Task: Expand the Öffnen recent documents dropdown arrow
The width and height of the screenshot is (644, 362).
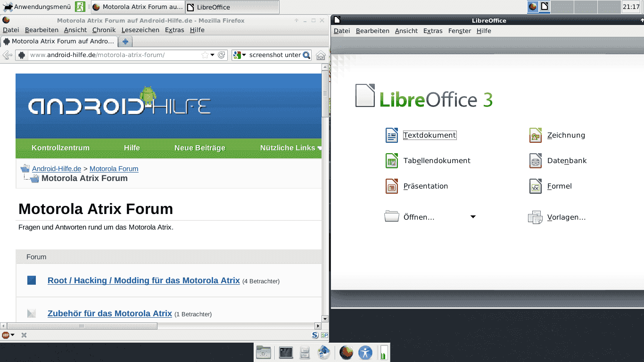Action: 473,217
